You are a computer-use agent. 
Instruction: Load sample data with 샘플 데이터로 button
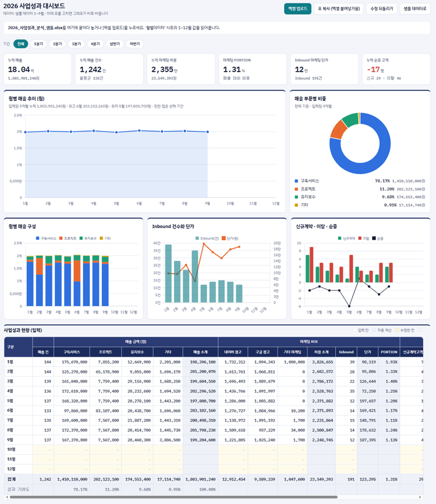pyautogui.click(x=415, y=8)
